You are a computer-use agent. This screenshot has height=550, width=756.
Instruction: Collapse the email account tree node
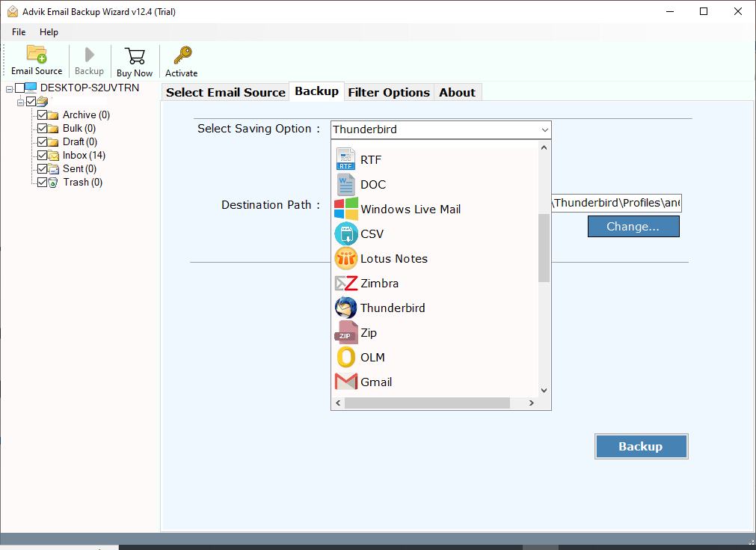point(20,103)
